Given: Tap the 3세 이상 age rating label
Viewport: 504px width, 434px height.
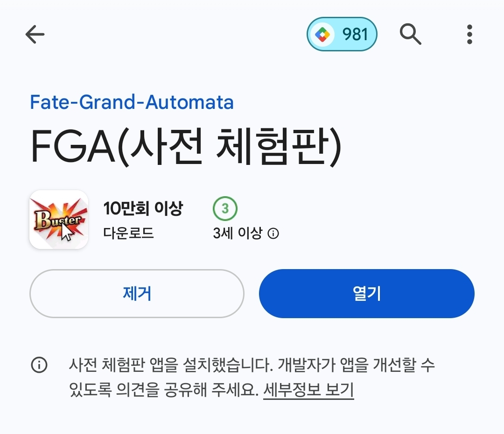Looking at the screenshot, I should point(238,233).
